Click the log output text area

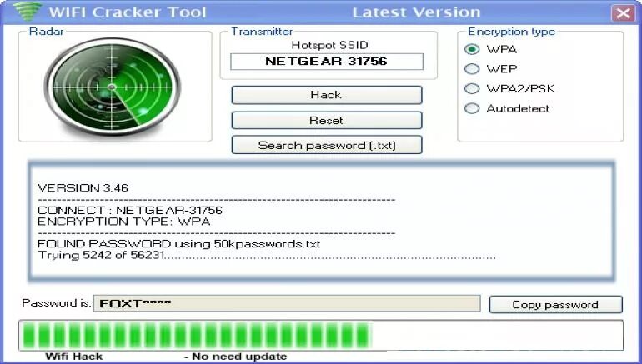(321, 221)
